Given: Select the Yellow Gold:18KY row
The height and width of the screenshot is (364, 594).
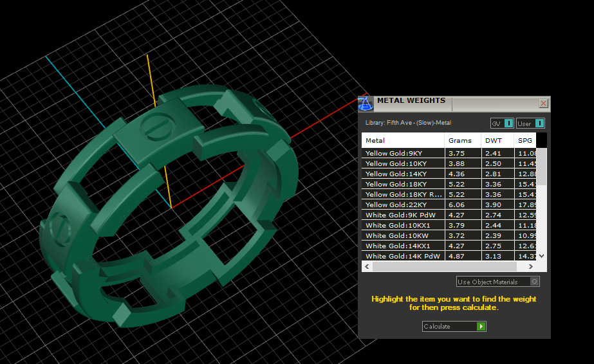Looking at the screenshot, I should click(449, 184).
